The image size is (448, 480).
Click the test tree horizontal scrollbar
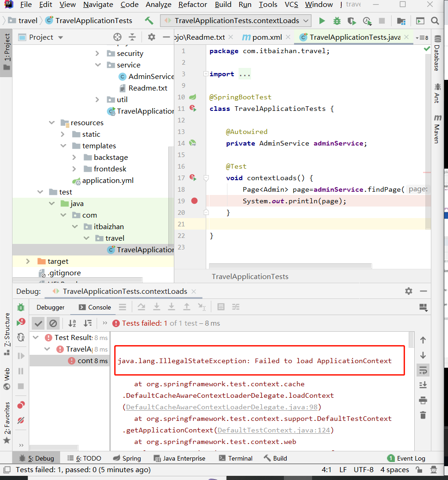(54, 447)
